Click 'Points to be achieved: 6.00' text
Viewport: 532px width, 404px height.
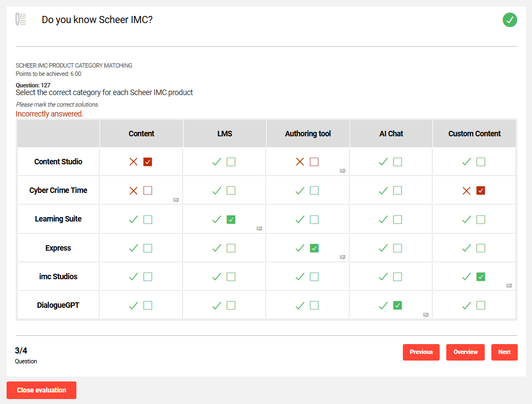pos(48,74)
